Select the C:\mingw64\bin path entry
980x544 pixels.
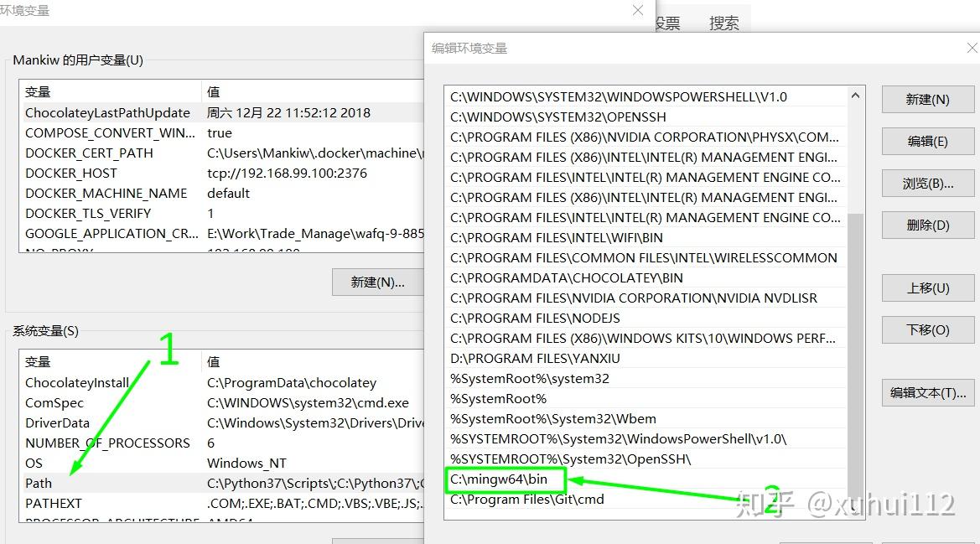503,479
